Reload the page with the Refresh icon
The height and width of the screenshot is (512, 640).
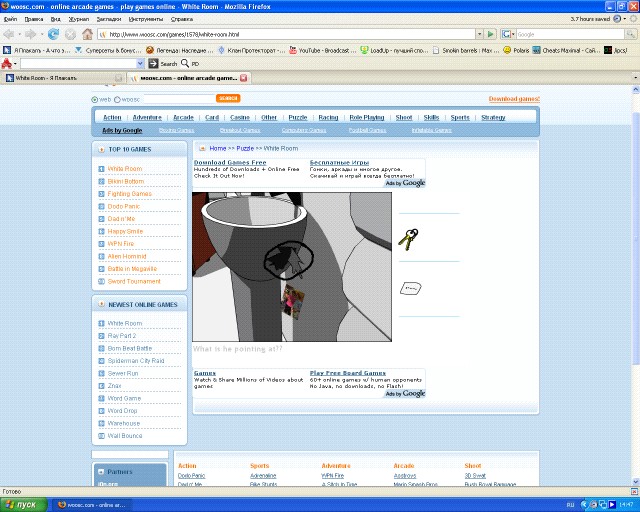pos(53,34)
